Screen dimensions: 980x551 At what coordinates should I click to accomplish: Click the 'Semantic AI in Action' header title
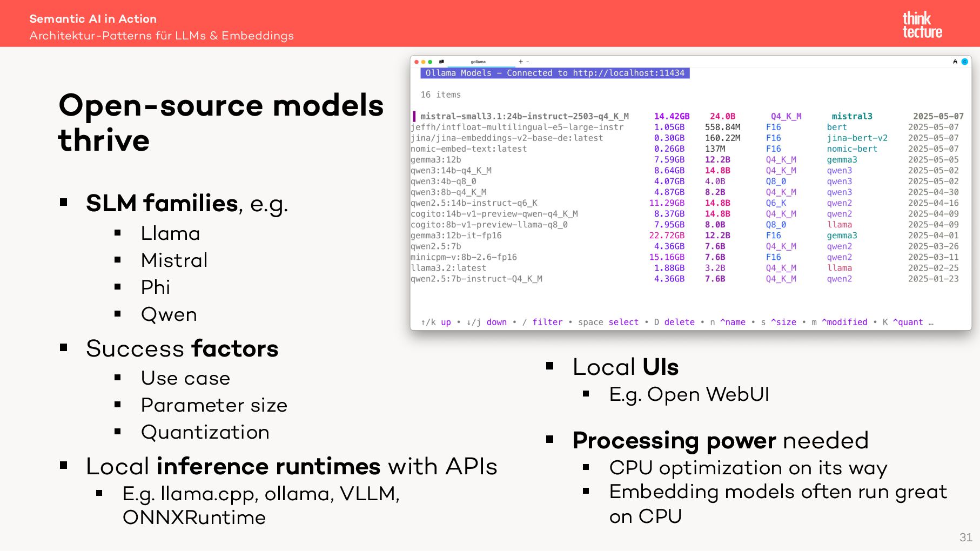[93, 19]
